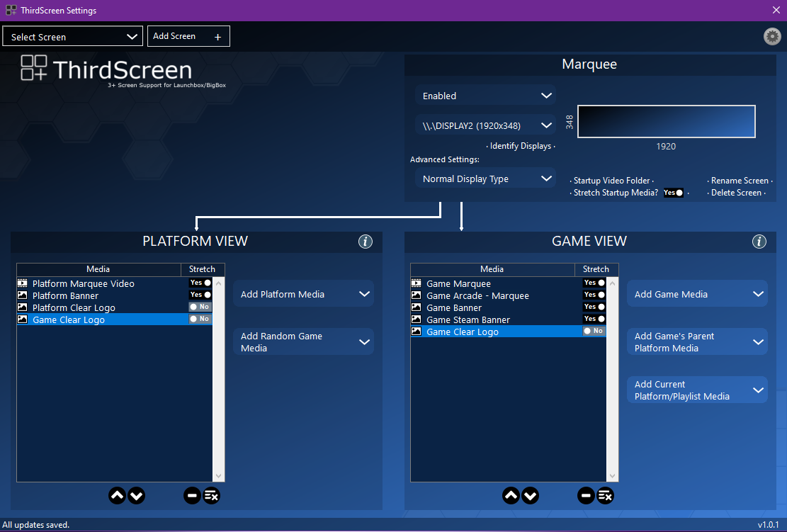This screenshot has height=532, width=787.
Task: Select Platform Clear Logo row
Action: [x=115, y=307]
